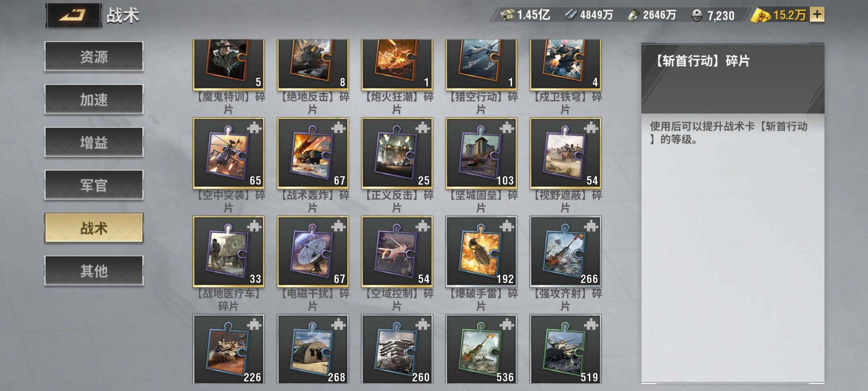The height and width of the screenshot is (391, 868).
Task: Open the 其他 category tab
Action: [94, 270]
